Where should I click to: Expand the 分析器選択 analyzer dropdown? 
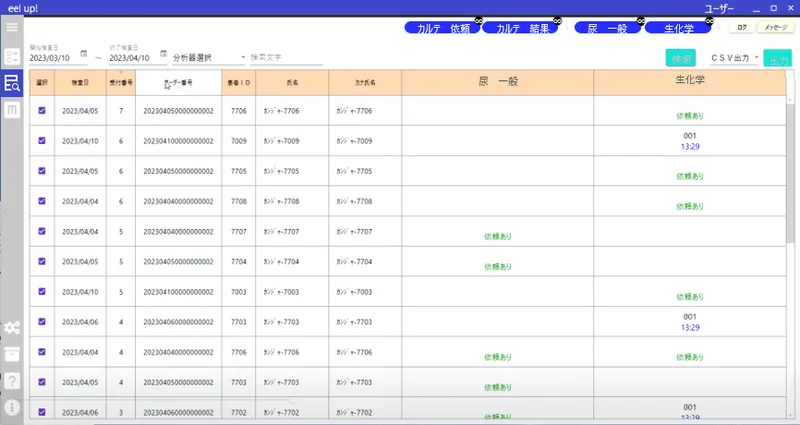click(208, 58)
